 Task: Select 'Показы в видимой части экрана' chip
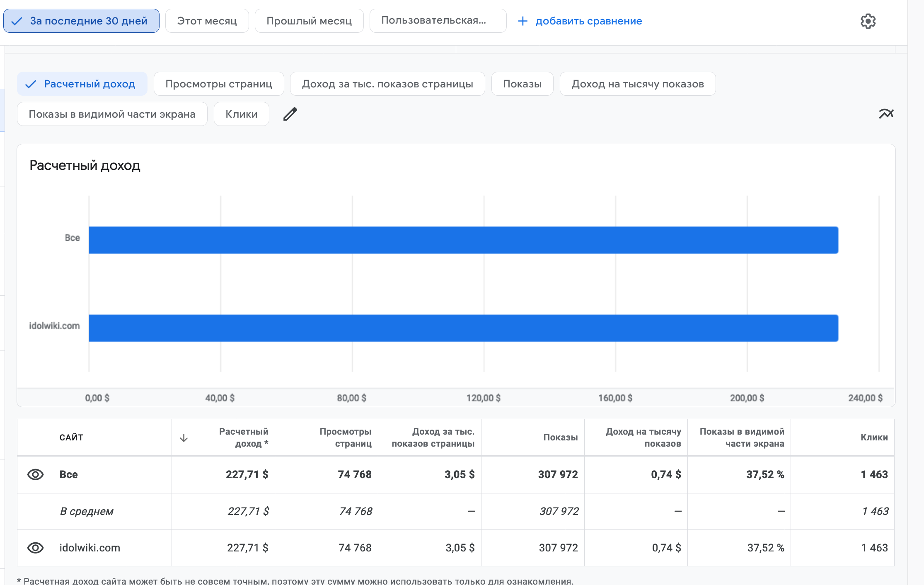pyautogui.click(x=112, y=114)
